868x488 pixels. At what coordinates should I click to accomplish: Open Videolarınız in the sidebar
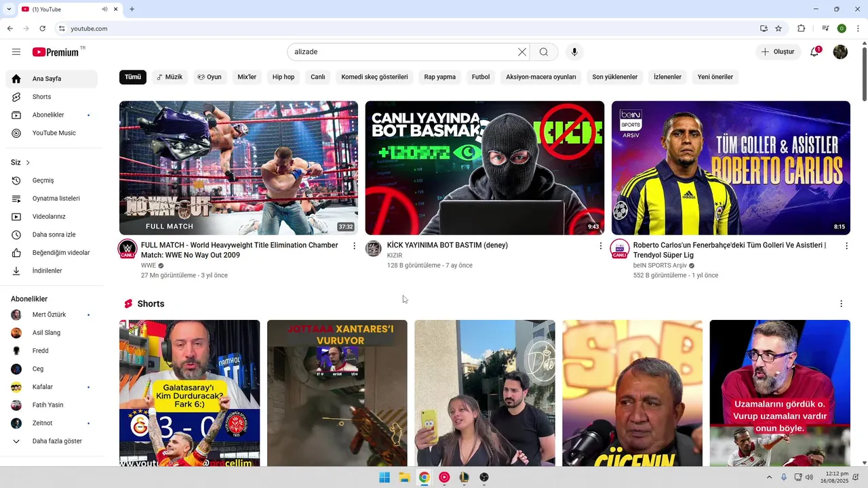(x=52, y=217)
